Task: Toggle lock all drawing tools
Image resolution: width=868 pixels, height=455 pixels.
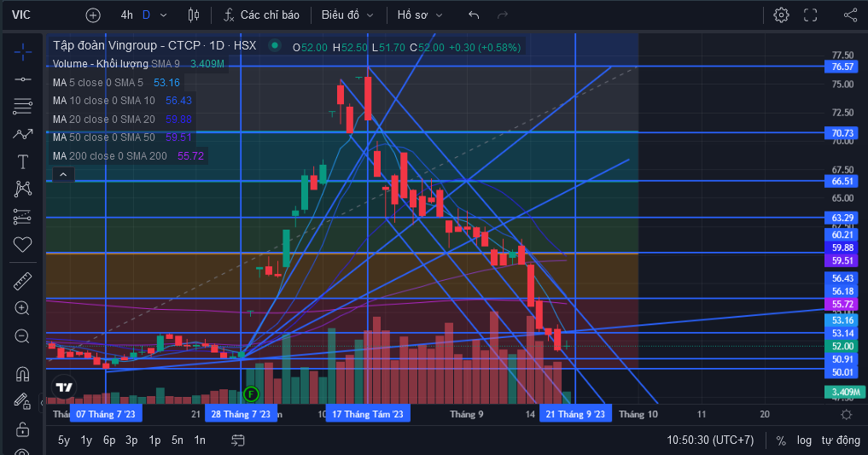Action: 22,429
